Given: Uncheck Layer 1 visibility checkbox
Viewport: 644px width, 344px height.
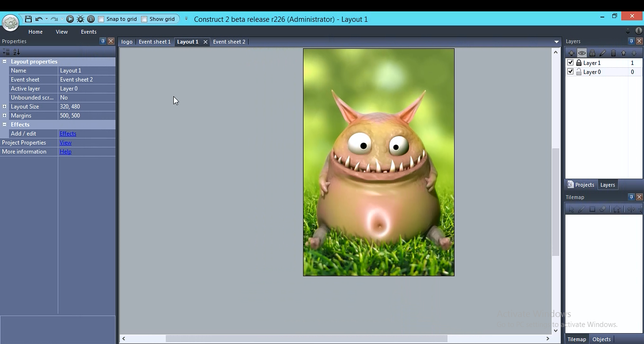Looking at the screenshot, I should pos(571,63).
